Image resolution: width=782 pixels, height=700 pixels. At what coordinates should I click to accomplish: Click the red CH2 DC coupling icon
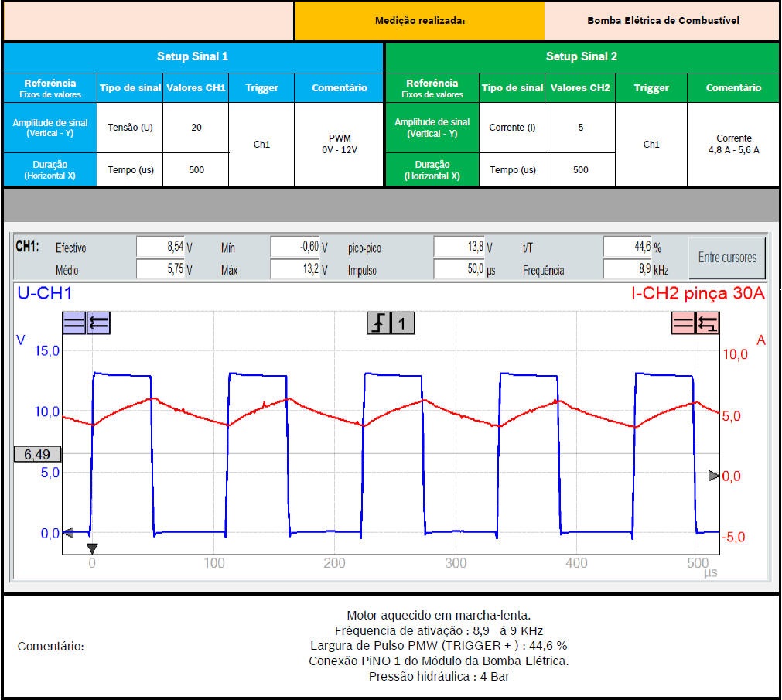tap(684, 323)
